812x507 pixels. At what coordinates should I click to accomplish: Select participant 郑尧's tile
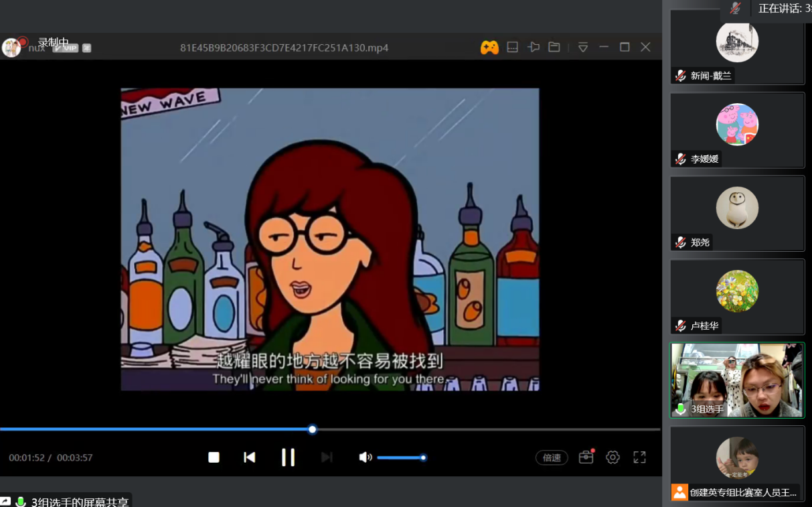click(737, 213)
